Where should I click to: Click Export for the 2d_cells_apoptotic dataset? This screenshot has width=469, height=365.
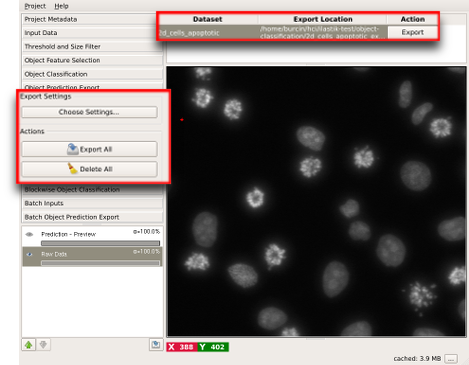point(413,32)
